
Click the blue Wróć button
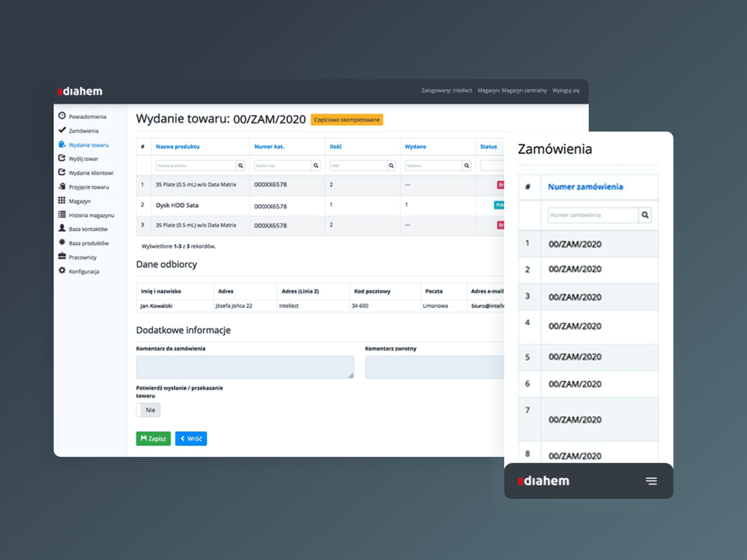pyautogui.click(x=191, y=439)
